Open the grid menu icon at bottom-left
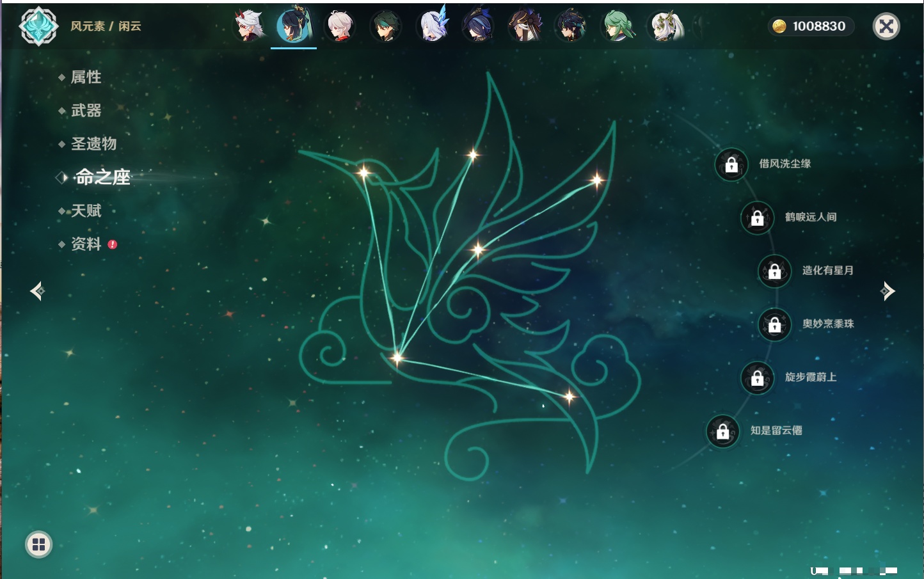The width and height of the screenshot is (924, 579). point(38,544)
